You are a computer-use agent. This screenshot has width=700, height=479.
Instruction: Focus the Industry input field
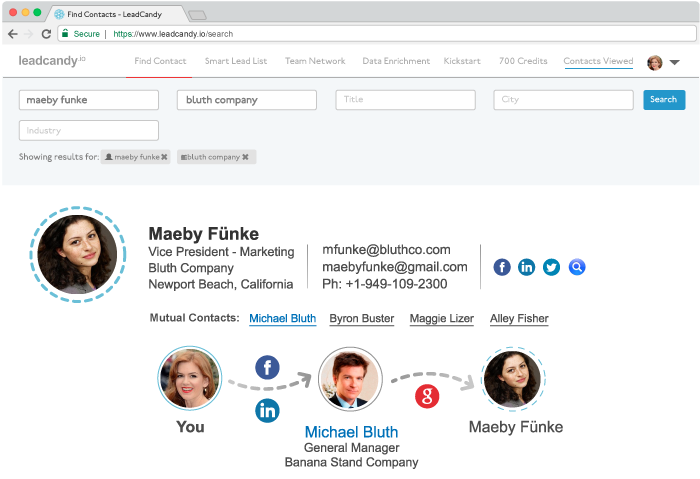[x=89, y=130]
